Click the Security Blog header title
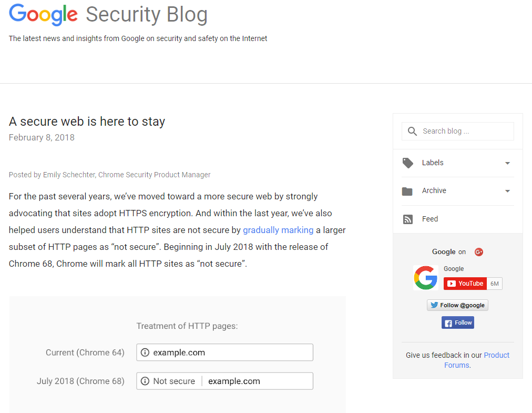Image resolution: width=532 pixels, height=413 pixels. pos(147,15)
